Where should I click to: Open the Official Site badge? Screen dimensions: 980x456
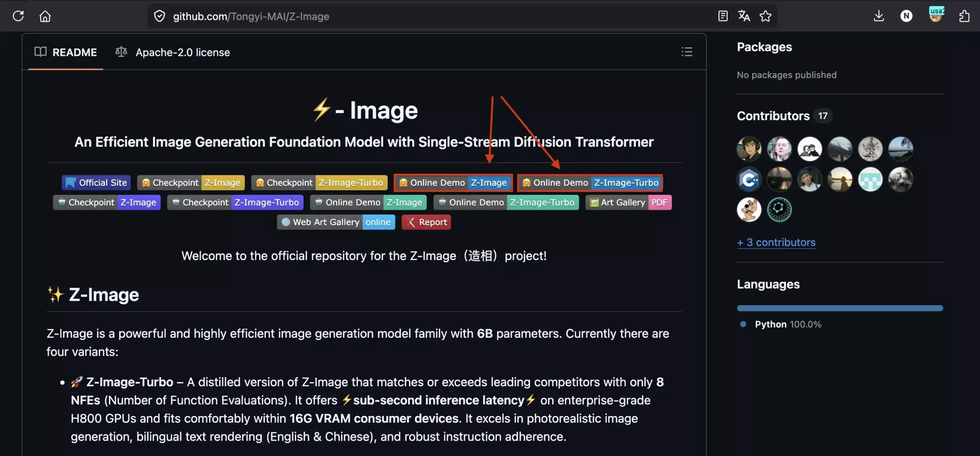[x=96, y=183]
